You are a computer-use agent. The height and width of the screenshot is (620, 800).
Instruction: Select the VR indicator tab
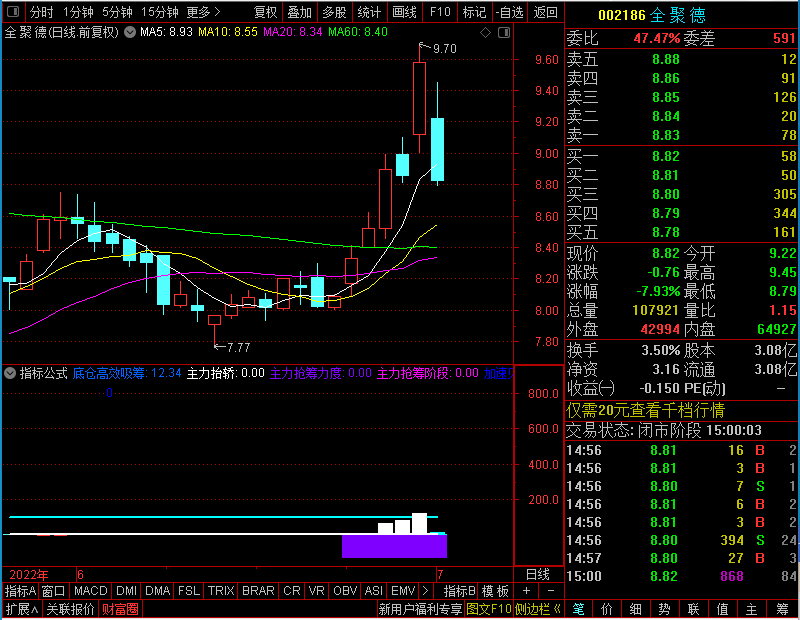pos(316,591)
